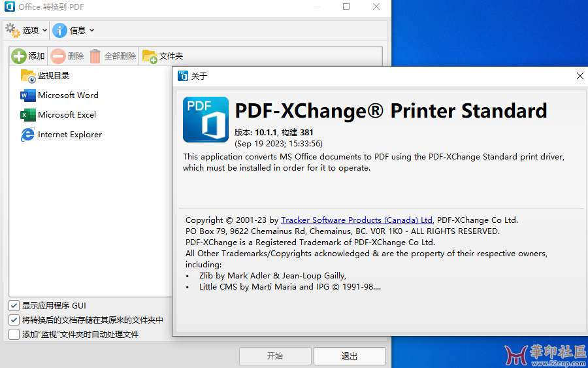The image size is (588, 368).
Task: Open the 选项 menu
Action: 27,30
